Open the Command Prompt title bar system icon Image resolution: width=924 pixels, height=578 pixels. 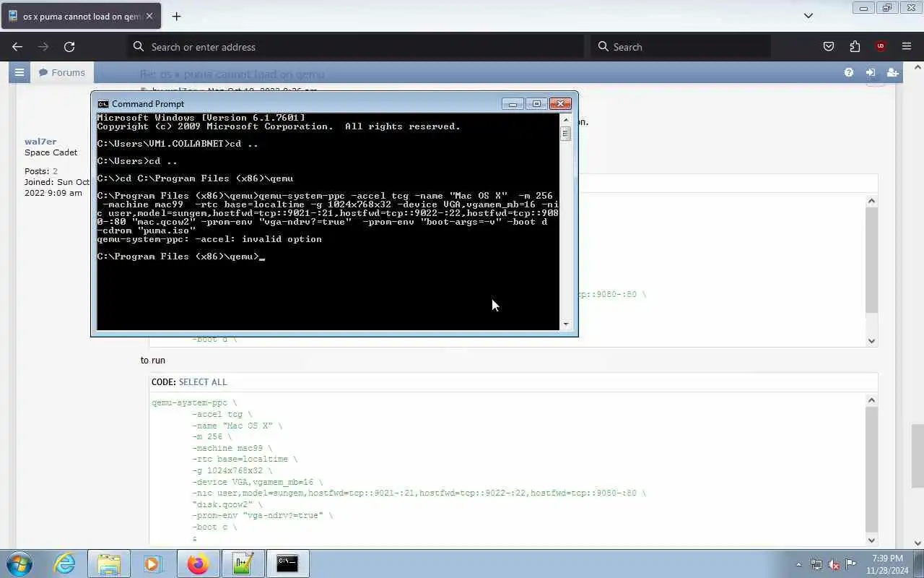[x=103, y=104]
